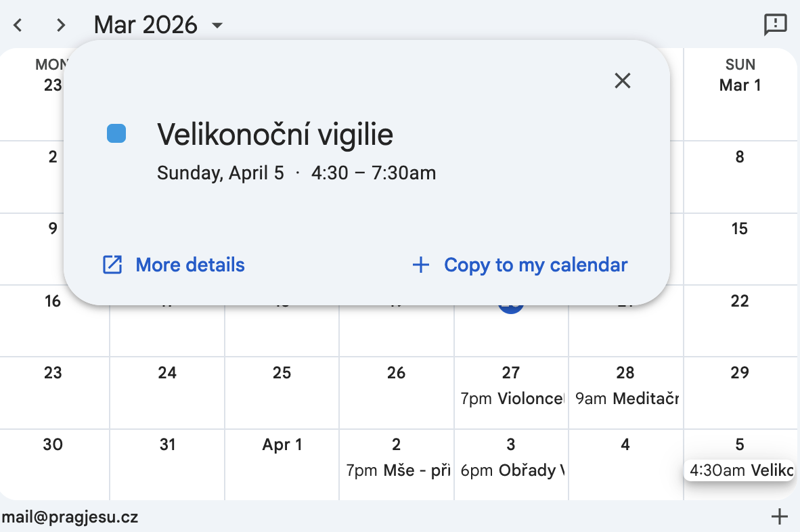Open the 9am Meditační event on the 28th
Screen dimensions: 800x532
tap(626, 399)
